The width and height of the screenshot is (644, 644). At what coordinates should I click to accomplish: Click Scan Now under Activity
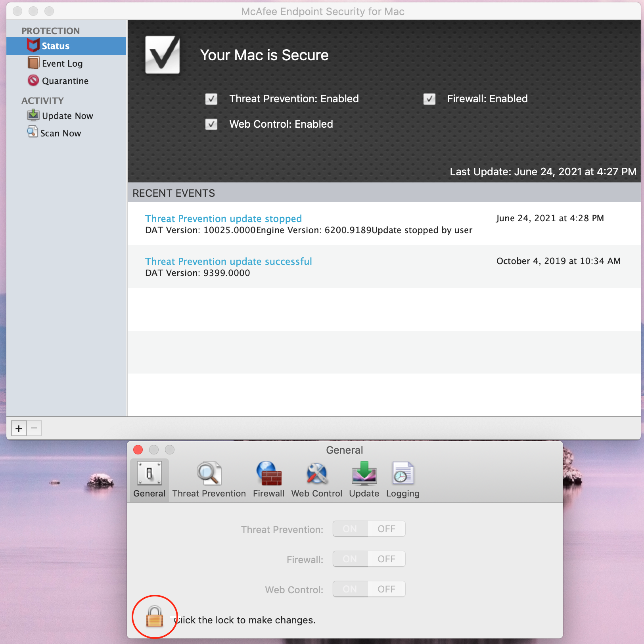(61, 133)
